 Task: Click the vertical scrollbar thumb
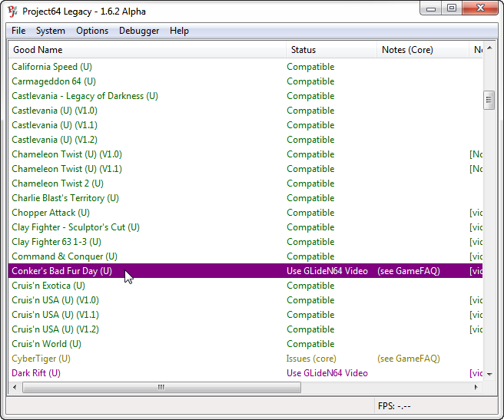point(489,100)
